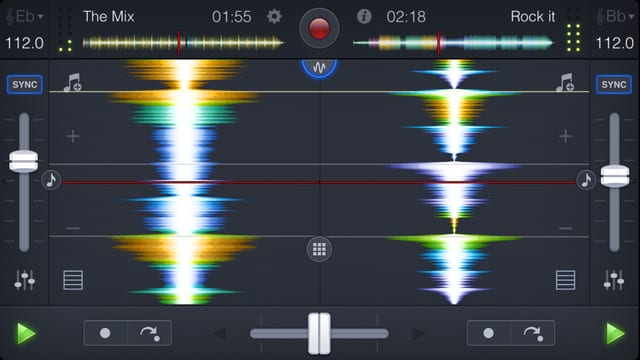Open the settings gear
The image size is (640, 360).
274,17
